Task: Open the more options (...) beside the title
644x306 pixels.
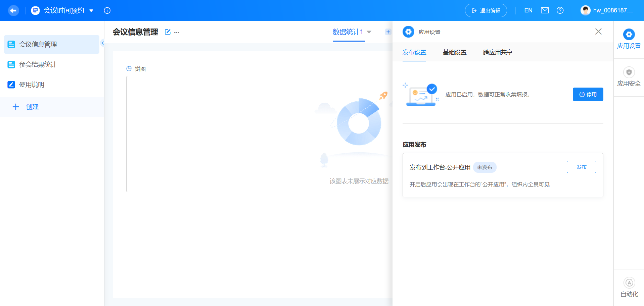Action: click(177, 32)
